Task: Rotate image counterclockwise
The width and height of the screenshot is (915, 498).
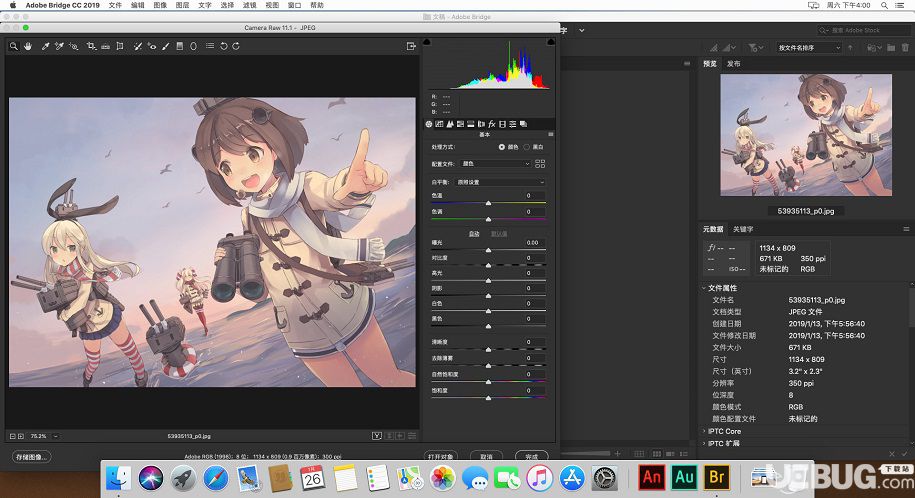Action: click(x=223, y=46)
